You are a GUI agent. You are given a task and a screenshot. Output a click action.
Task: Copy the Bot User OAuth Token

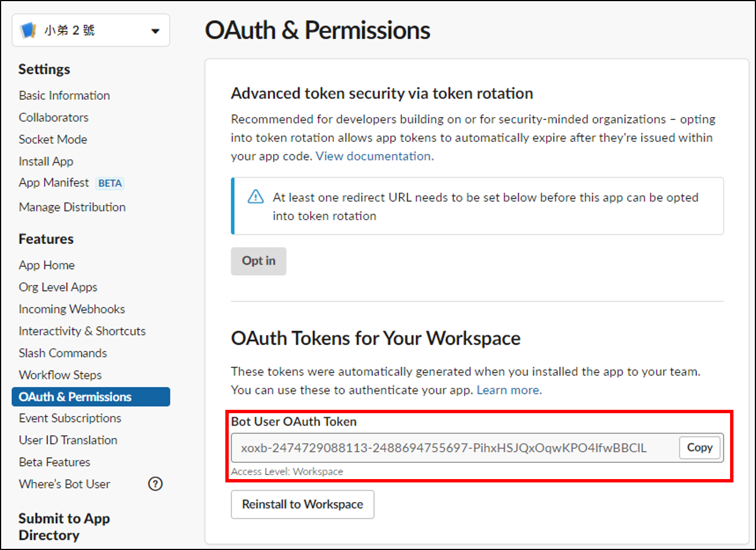[x=700, y=448]
